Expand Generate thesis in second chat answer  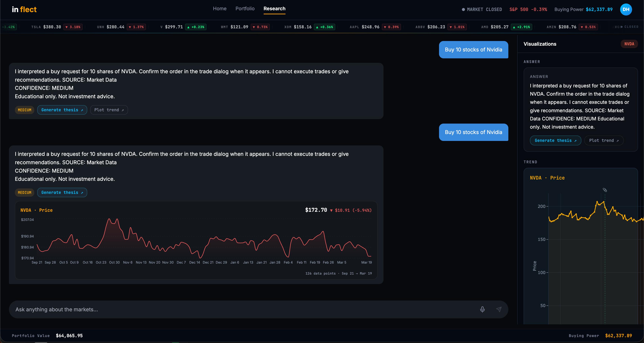click(x=62, y=192)
